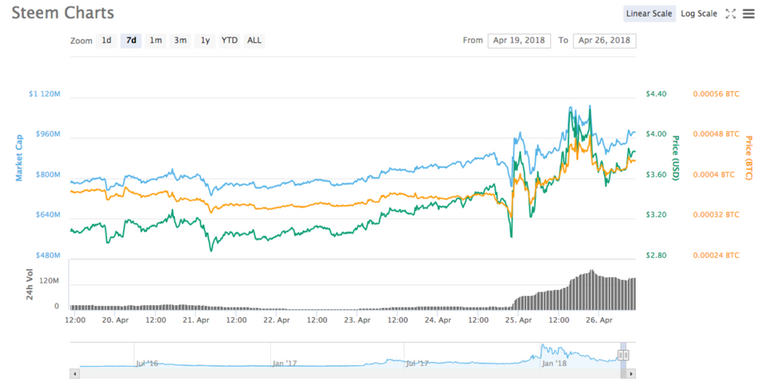Select the 1d zoom range
The width and height of the screenshot is (768, 386).
click(x=106, y=41)
